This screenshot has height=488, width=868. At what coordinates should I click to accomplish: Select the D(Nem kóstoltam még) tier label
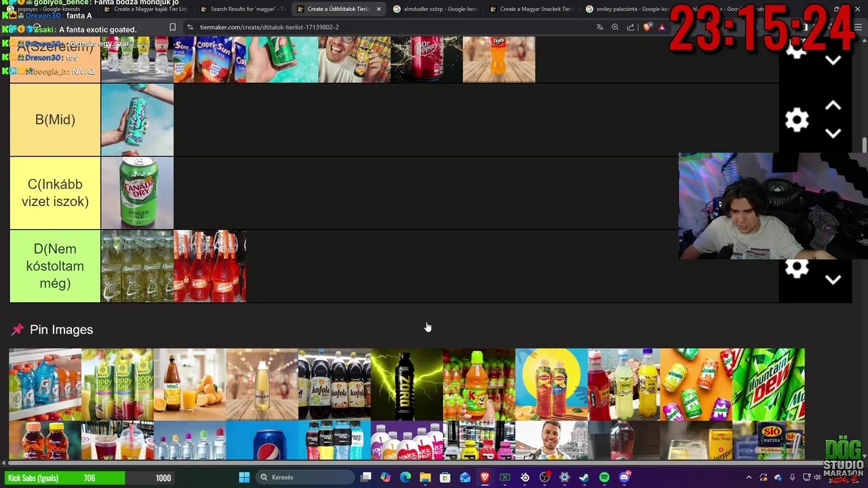click(55, 266)
